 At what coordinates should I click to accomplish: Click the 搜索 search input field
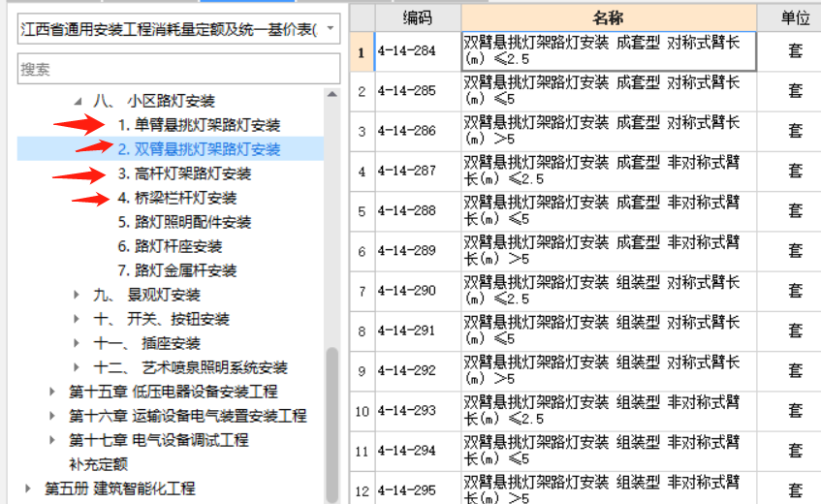point(178,69)
